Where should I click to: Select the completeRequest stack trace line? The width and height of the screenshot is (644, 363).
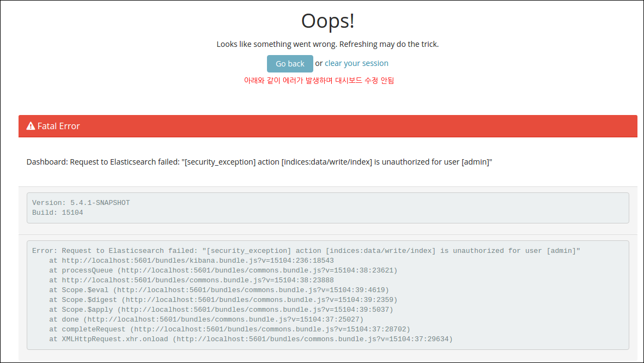pos(229,329)
